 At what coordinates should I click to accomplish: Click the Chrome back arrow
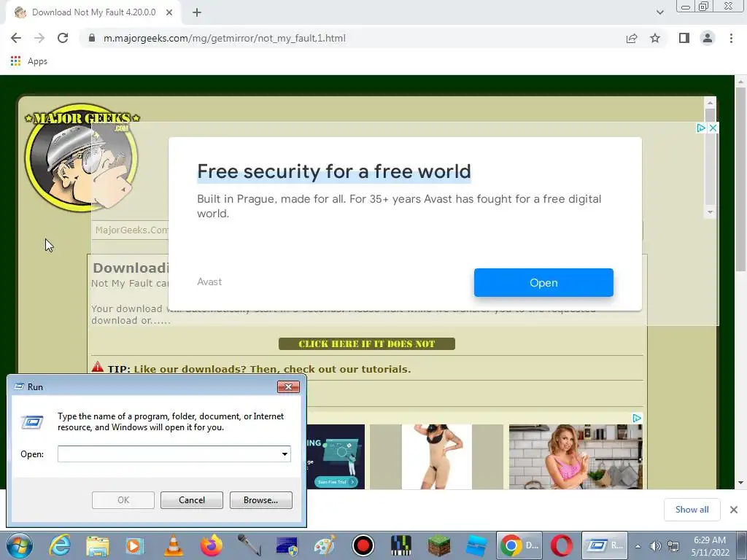coord(16,38)
